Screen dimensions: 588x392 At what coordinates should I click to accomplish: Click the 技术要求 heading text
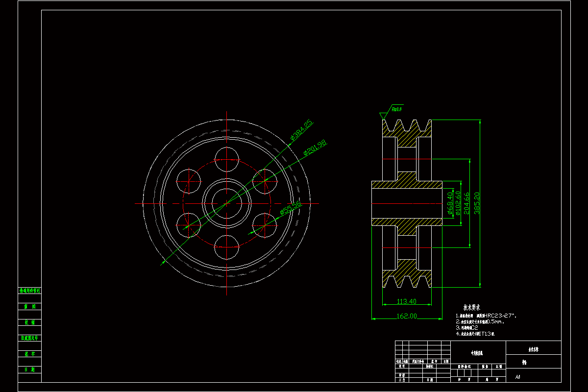[x=472, y=307]
